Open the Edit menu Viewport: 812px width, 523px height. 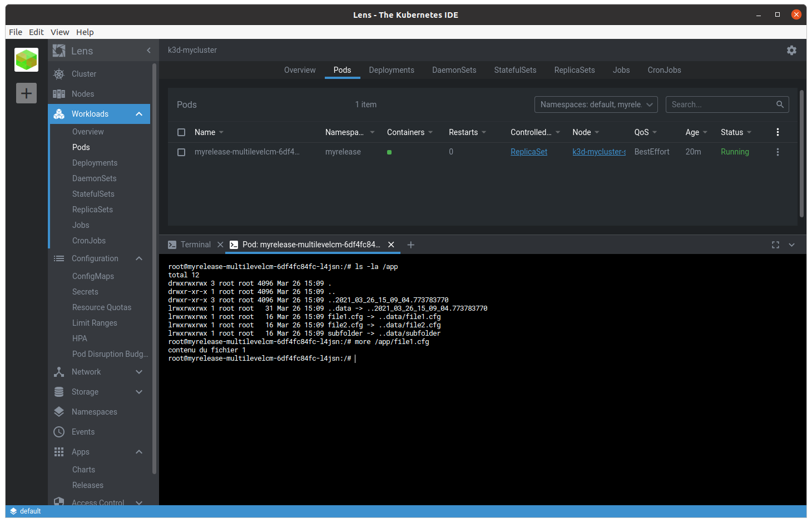click(36, 32)
